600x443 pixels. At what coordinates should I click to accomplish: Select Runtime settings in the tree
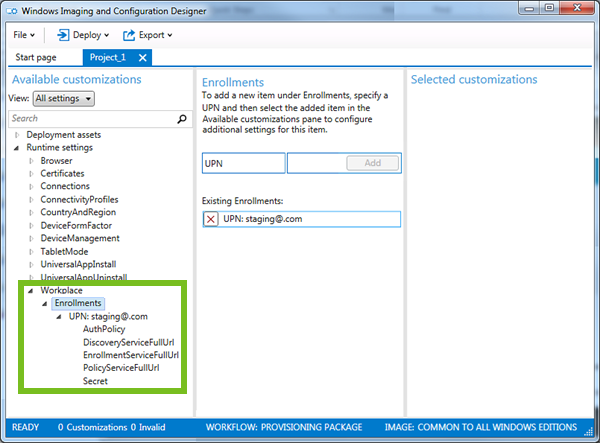(x=59, y=148)
